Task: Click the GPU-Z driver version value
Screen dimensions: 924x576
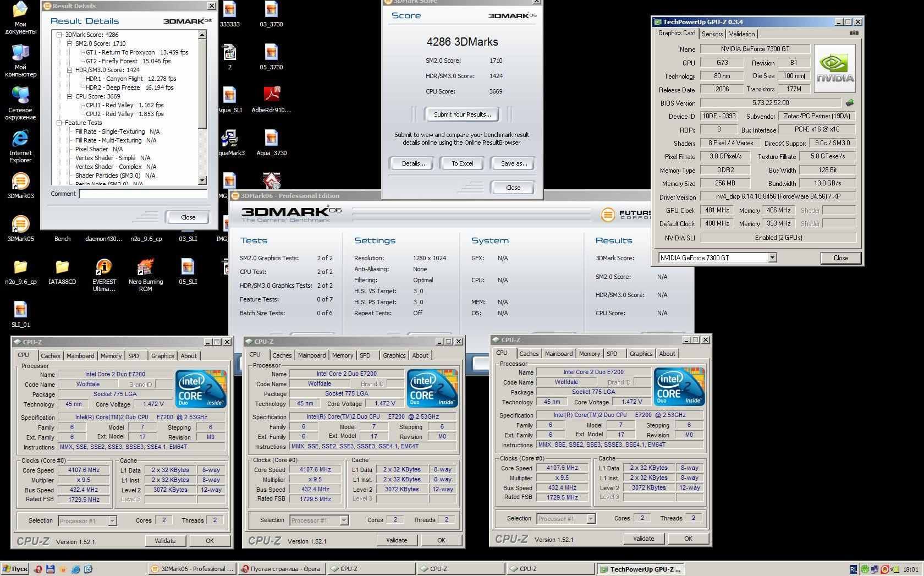Action: click(x=778, y=196)
